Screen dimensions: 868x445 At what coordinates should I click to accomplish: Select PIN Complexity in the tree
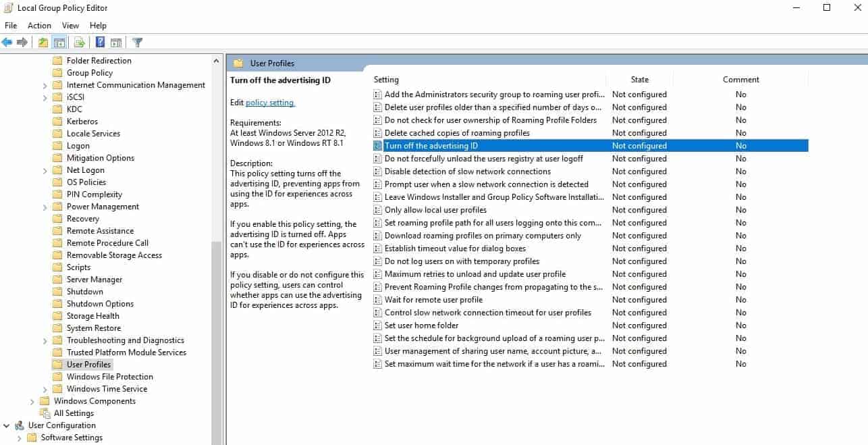(94, 194)
